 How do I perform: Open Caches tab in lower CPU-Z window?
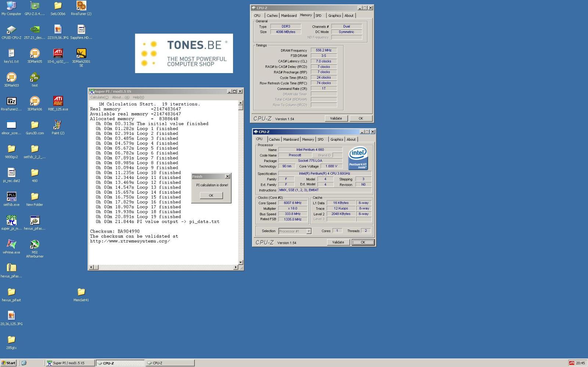274,139
